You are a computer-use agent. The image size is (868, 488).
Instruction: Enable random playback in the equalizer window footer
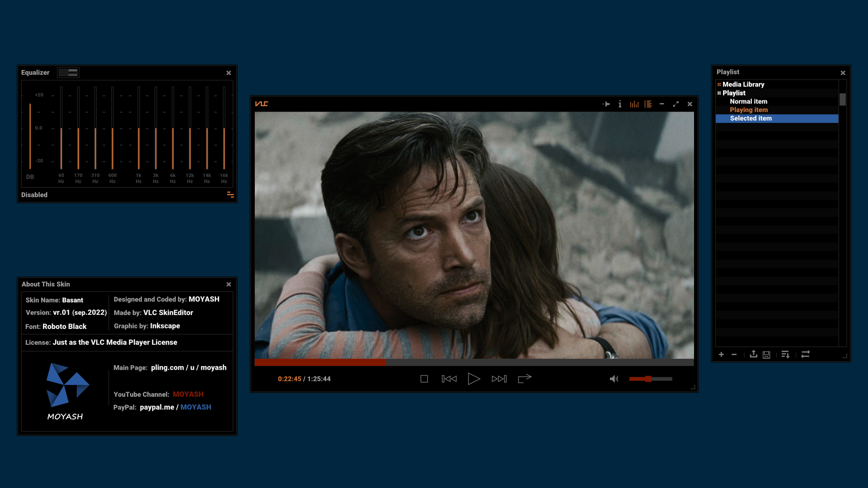point(230,194)
